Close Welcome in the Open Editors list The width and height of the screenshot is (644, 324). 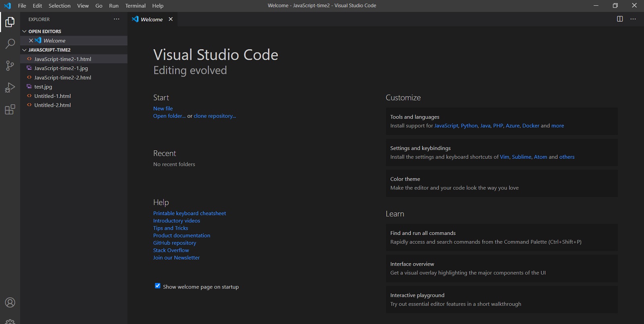point(31,40)
